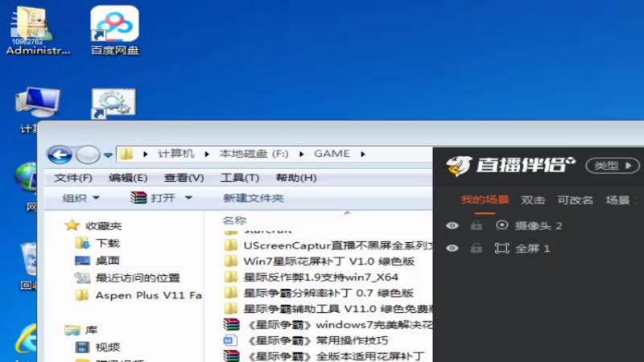Open the 编辑(E) menu
644x362 pixels.
click(128, 178)
